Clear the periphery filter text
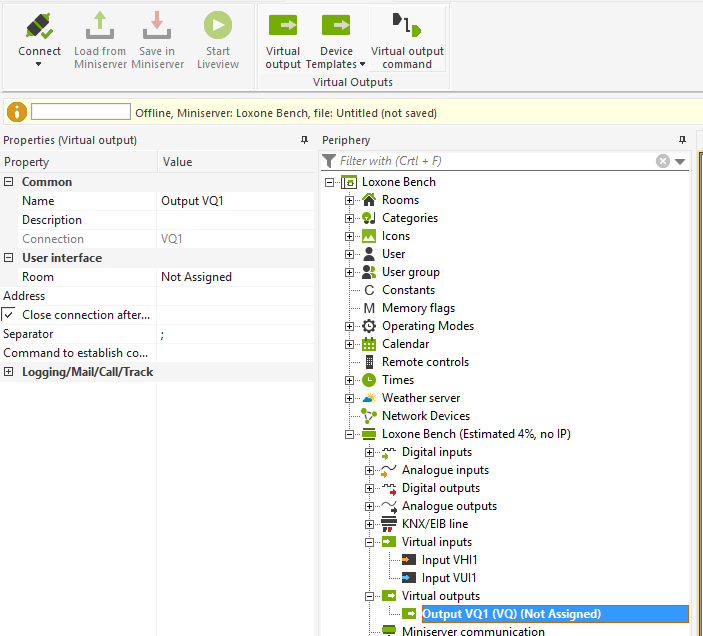 [663, 161]
